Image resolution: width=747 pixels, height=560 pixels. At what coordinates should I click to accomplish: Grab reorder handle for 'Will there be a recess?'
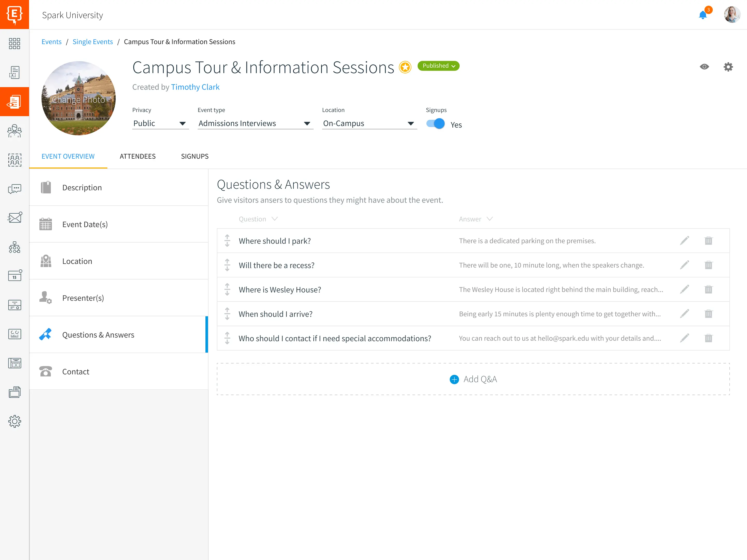(227, 265)
